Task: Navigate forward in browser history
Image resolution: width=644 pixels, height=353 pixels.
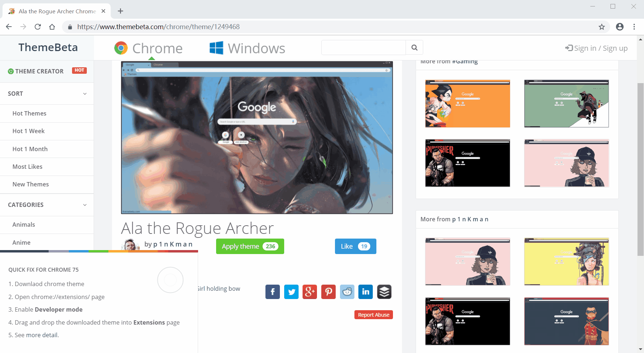Action: 23,27
